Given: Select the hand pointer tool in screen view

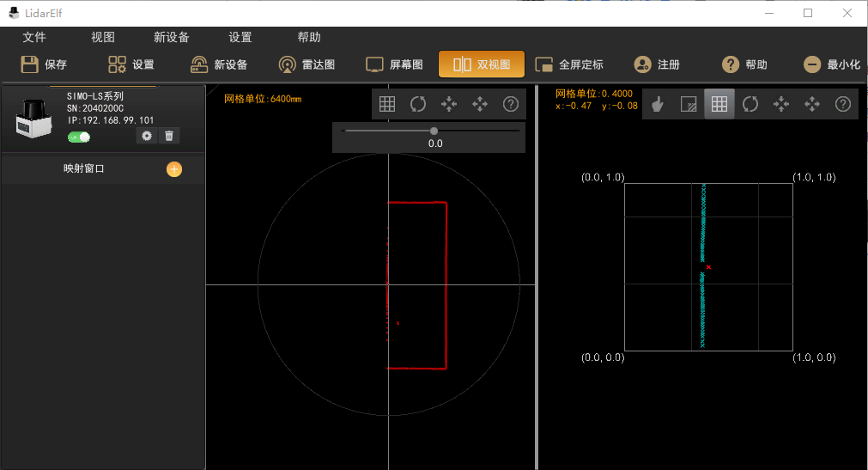Looking at the screenshot, I should 658,104.
